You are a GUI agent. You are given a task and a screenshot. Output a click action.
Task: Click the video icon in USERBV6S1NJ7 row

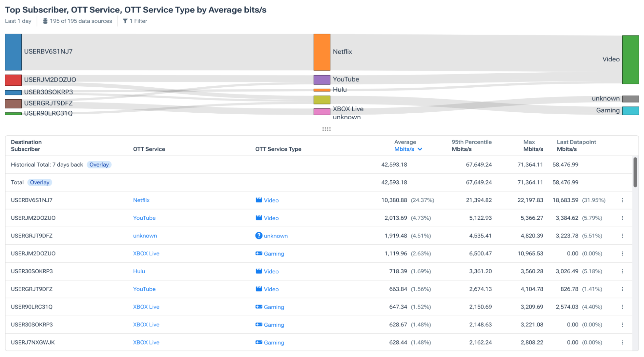click(x=259, y=200)
